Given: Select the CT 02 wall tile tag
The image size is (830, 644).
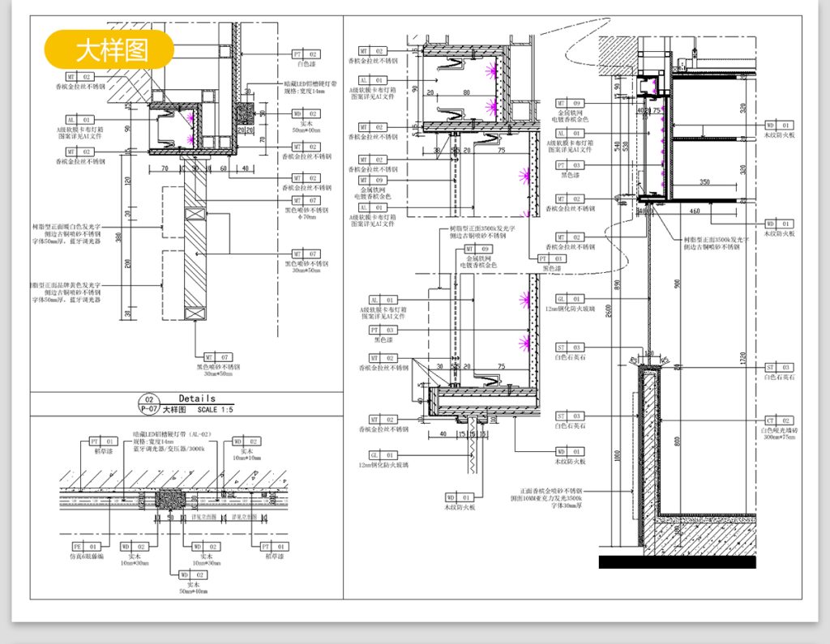Looking at the screenshot, I should point(779,420).
